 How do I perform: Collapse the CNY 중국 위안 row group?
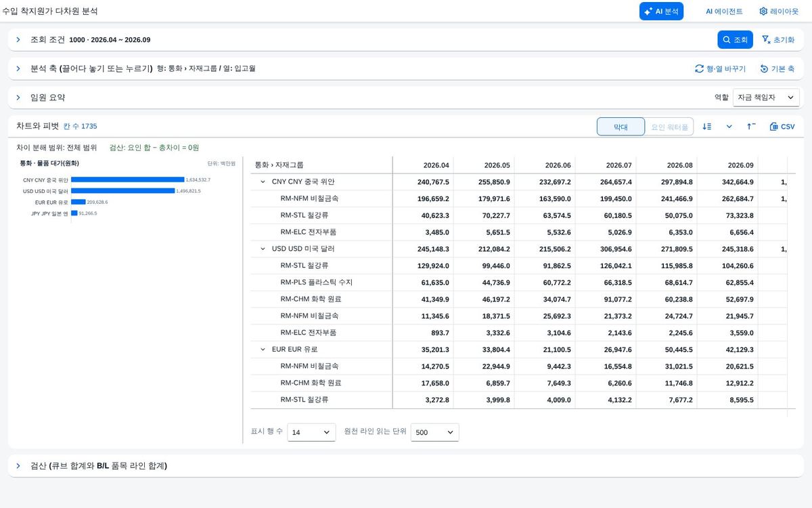[263, 182]
